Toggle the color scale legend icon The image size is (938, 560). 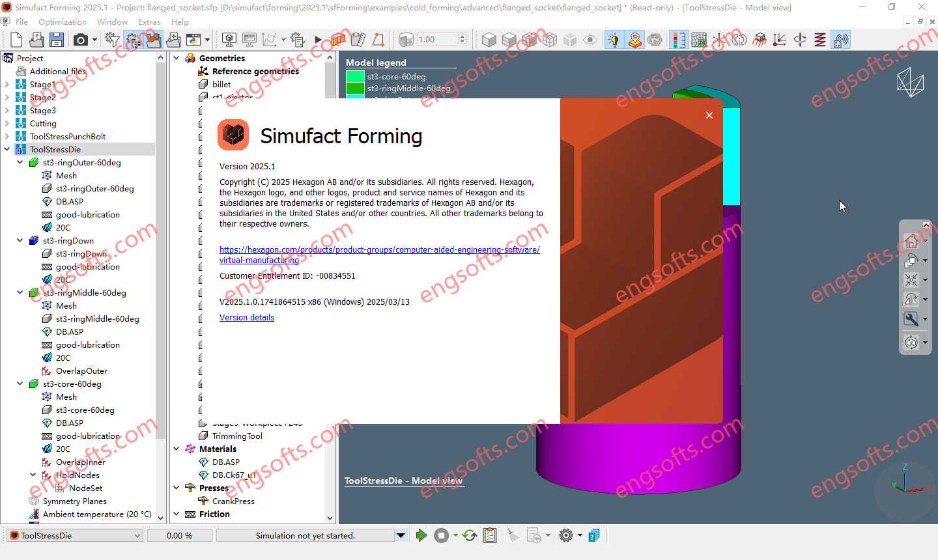tap(678, 40)
